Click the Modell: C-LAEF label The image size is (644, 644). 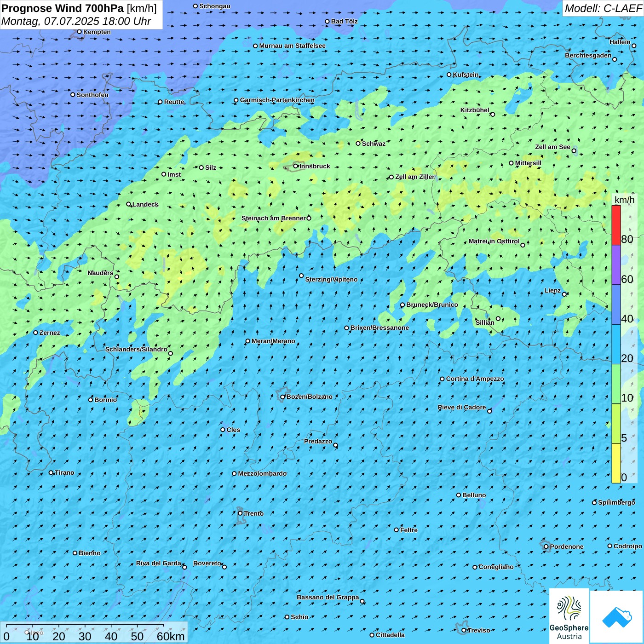point(603,8)
